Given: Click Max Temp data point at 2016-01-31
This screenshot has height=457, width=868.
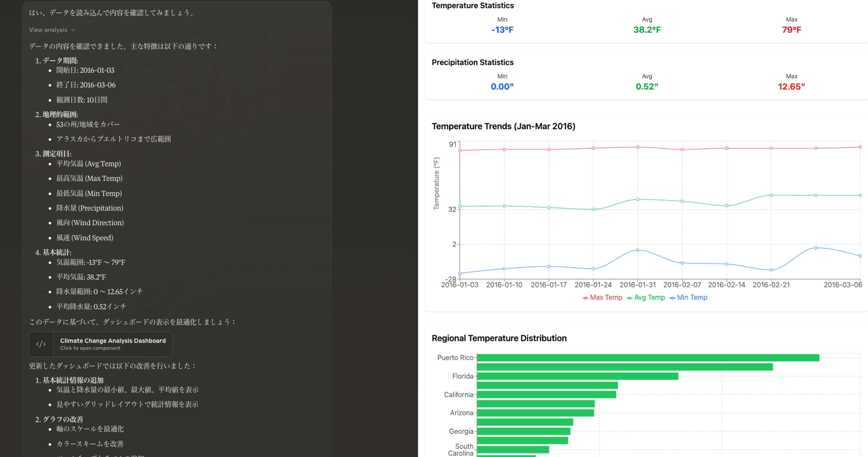Looking at the screenshot, I should (637, 147).
